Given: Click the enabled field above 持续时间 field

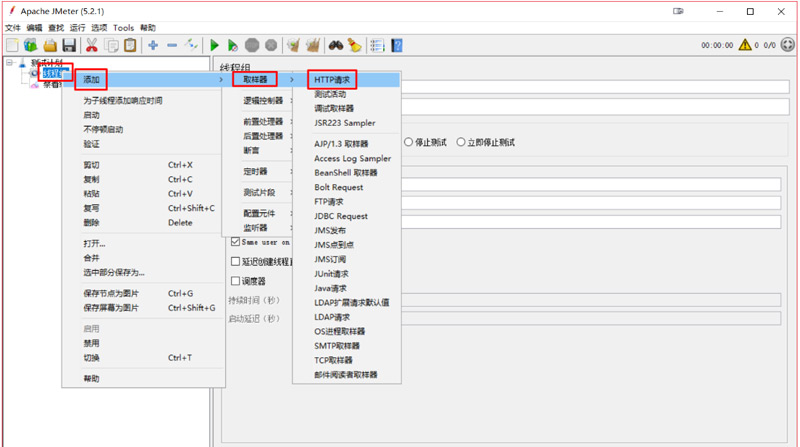Looking at the screenshot, I should [x=591, y=222].
